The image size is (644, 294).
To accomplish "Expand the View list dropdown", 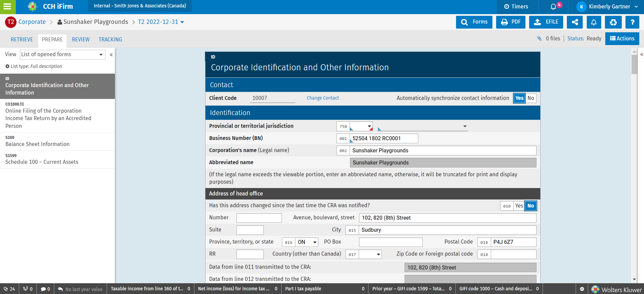I will pos(63,54).
